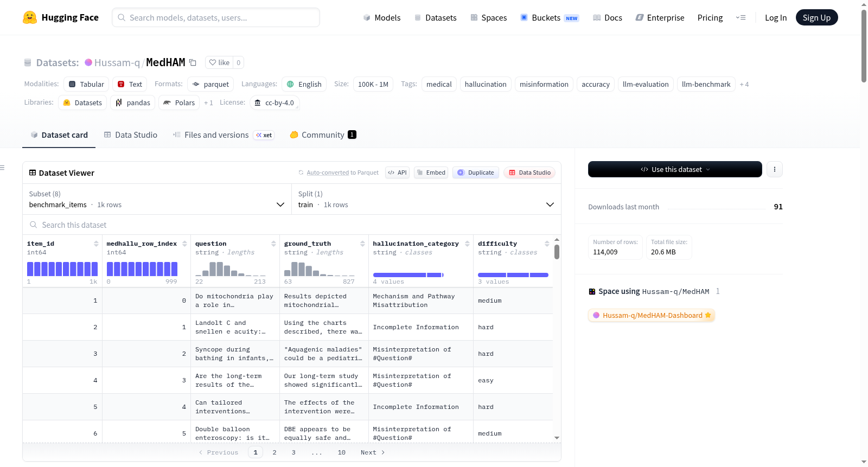Focus the Search this dataset field
Screen dimensions: 868x467
coord(292,225)
